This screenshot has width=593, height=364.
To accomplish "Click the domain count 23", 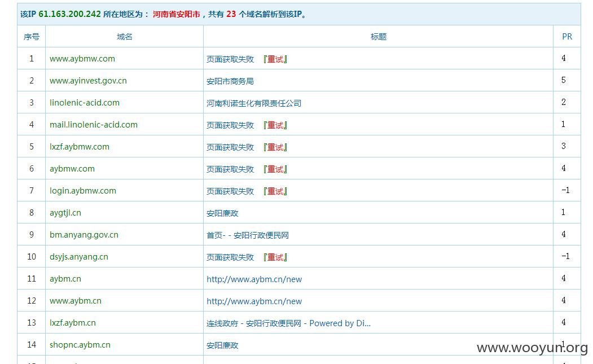I will [231, 14].
